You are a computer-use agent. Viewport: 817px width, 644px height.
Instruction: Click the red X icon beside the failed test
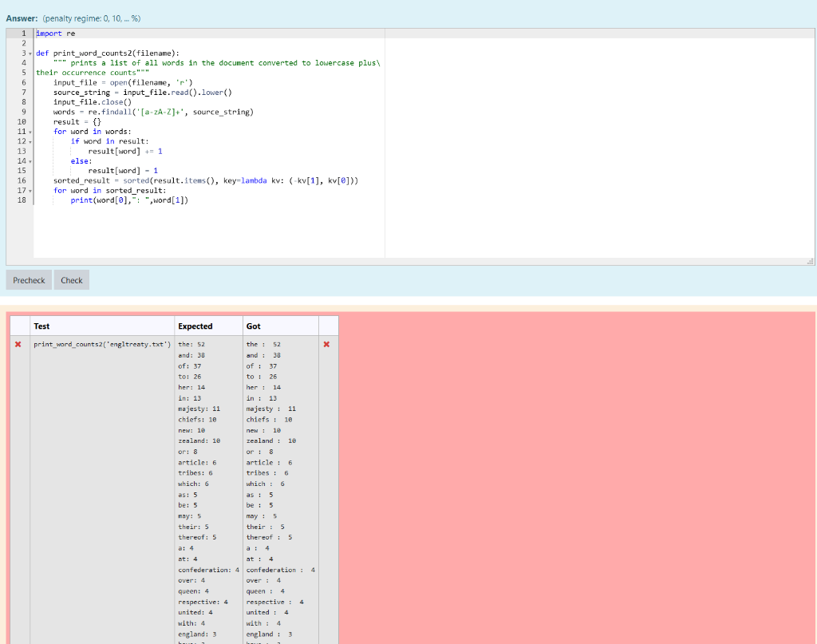[x=19, y=346]
